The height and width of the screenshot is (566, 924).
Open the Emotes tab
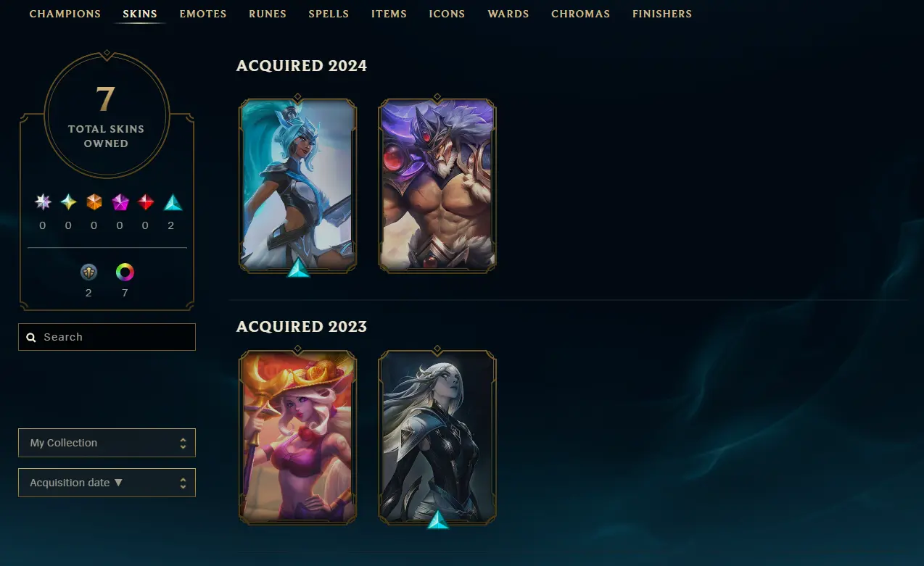coord(203,14)
